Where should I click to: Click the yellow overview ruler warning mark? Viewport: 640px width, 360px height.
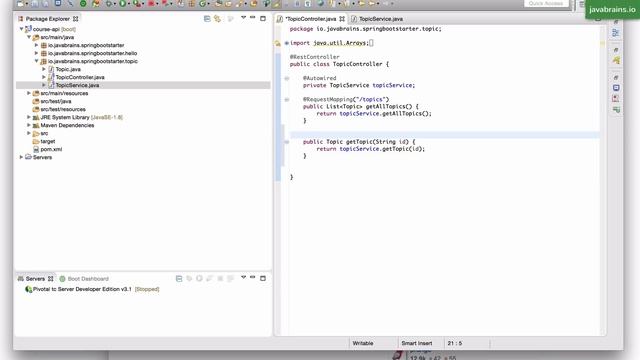[x=602, y=43]
